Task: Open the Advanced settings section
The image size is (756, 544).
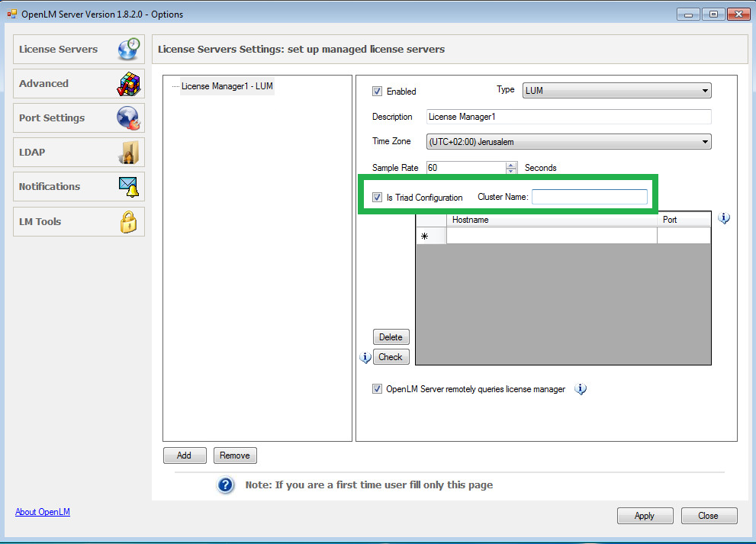Action: tap(79, 84)
